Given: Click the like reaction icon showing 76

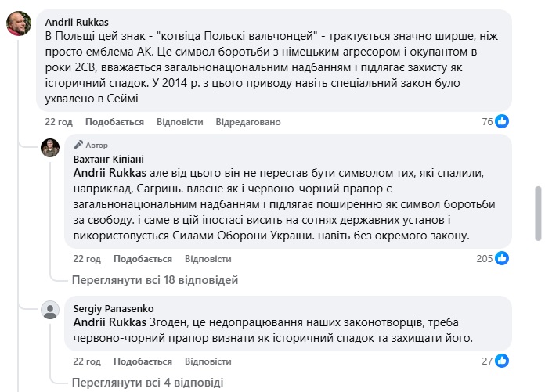Looking at the screenshot, I should coord(502,121).
